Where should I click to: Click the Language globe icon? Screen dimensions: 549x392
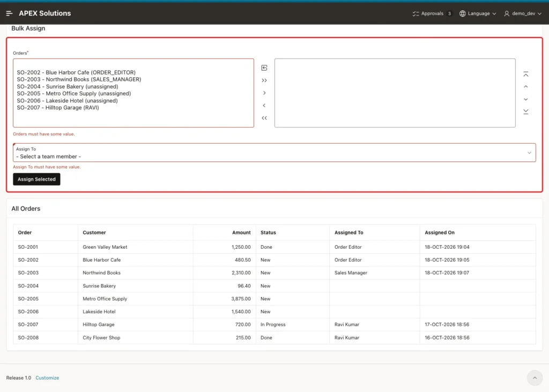pos(463,13)
